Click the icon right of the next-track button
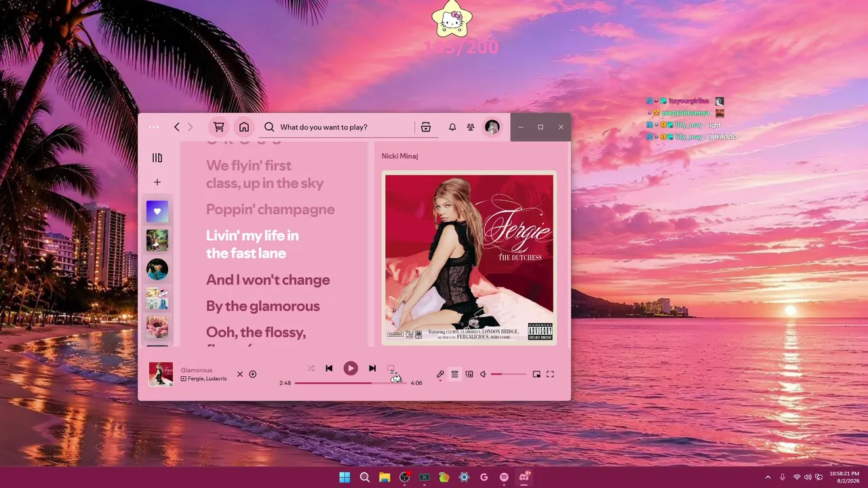 [391, 368]
